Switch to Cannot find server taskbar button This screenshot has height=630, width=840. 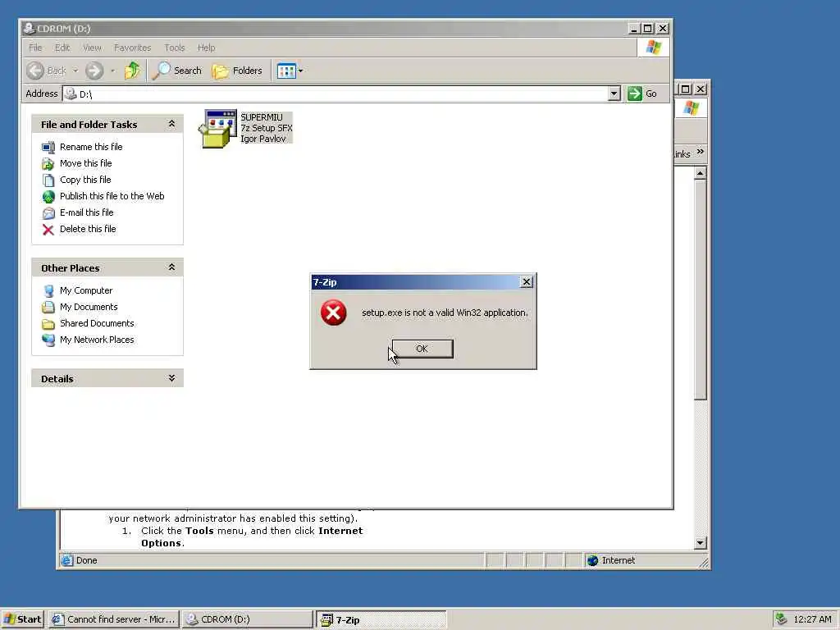click(113, 619)
